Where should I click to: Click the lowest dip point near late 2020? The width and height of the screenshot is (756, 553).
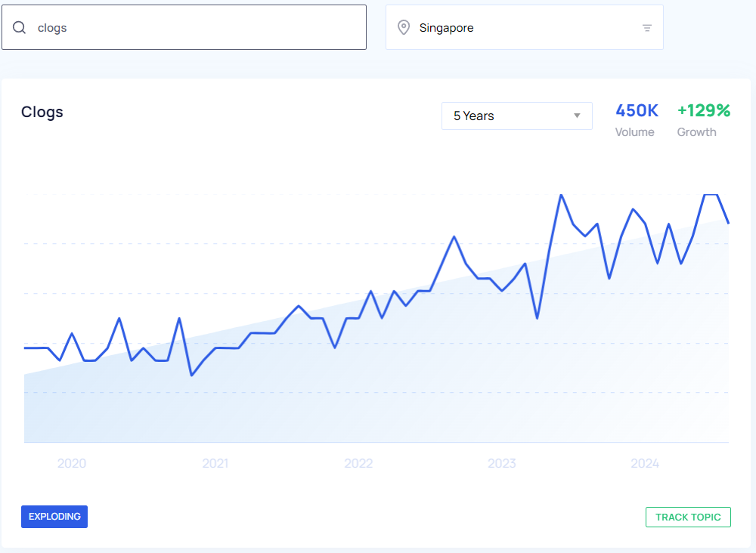(192, 375)
